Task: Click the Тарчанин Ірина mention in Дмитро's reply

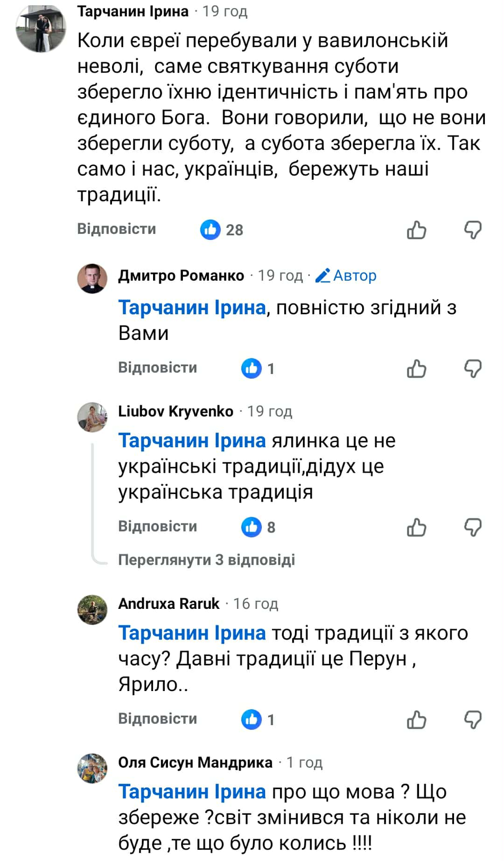Action: (192, 308)
